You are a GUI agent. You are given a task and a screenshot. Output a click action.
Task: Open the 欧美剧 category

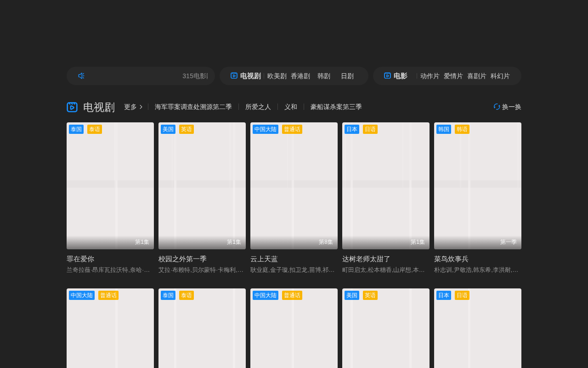(x=277, y=76)
